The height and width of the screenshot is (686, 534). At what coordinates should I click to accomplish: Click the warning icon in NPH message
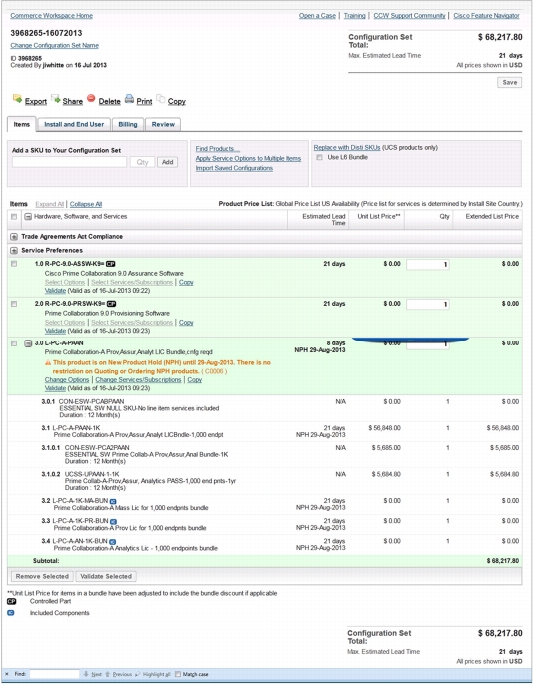coord(48,362)
